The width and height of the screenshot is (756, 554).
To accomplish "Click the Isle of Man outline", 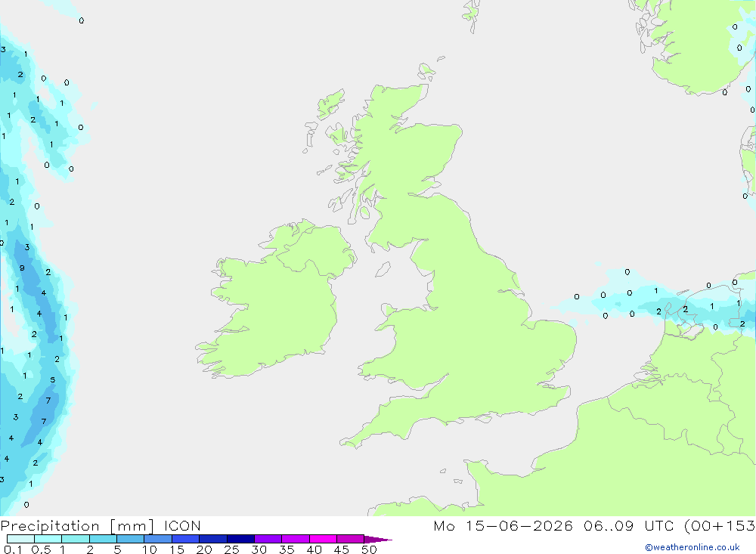I will [x=383, y=269].
